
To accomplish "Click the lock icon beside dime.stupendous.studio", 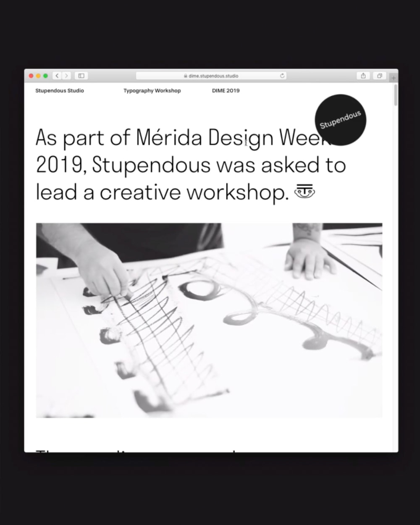I will pos(186,76).
